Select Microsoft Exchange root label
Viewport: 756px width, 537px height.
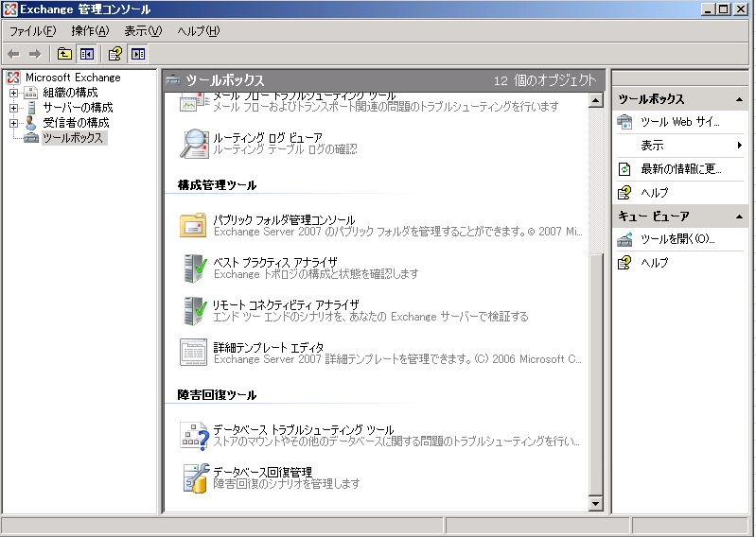point(73,78)
